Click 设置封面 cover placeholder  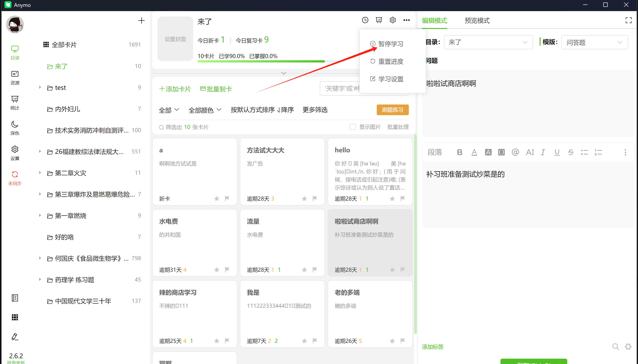[175, 39]
